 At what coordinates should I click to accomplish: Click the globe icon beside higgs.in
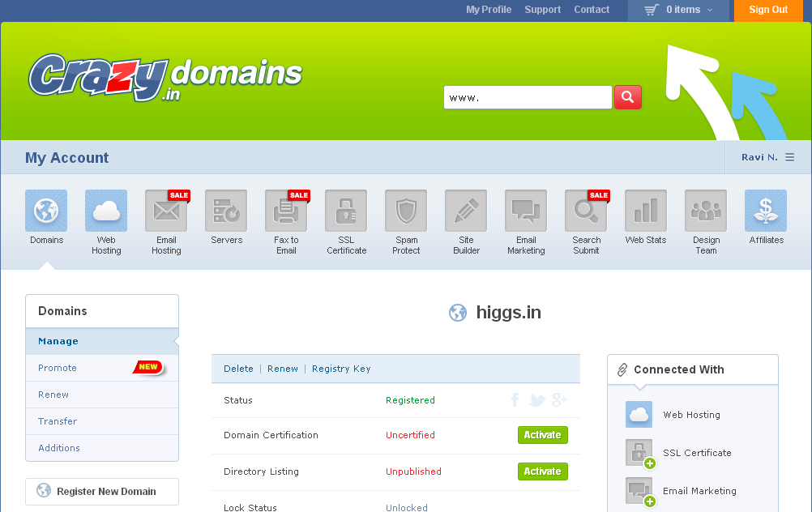click(458, 313)
